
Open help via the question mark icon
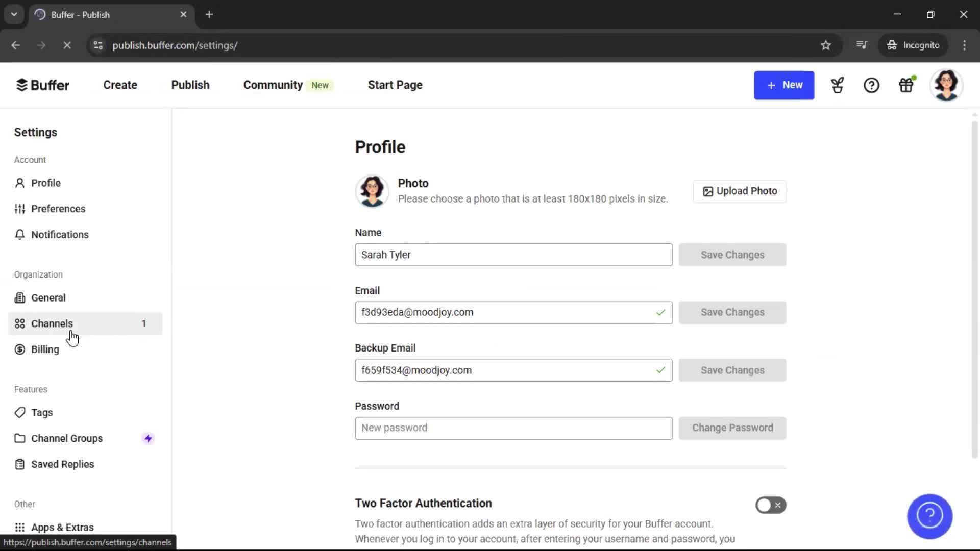point(871,85)
